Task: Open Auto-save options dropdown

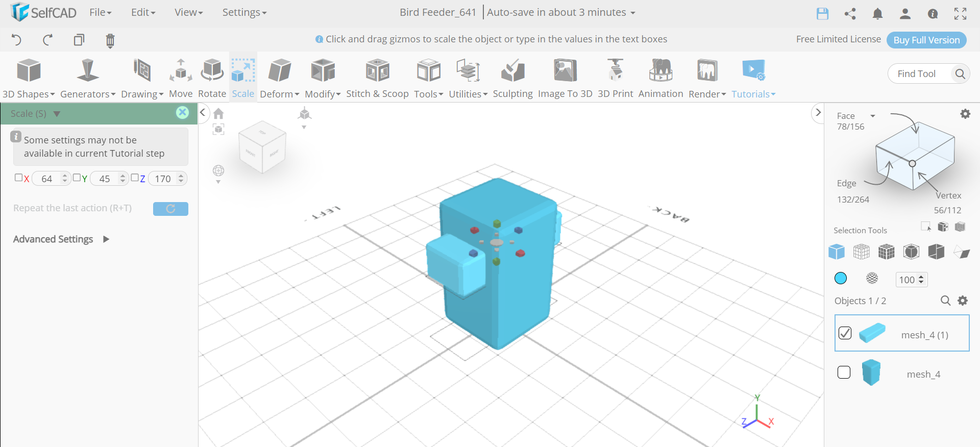Action: click(561, 12)
